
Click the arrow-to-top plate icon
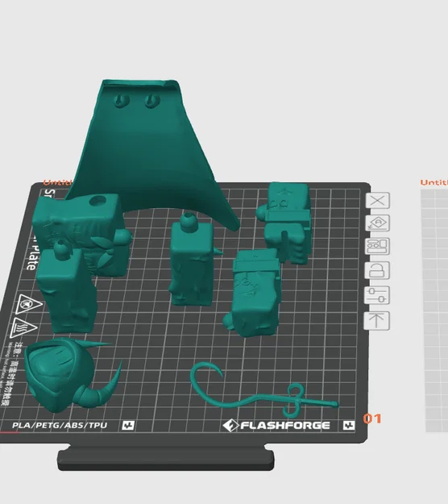click(x=376, y=320)
